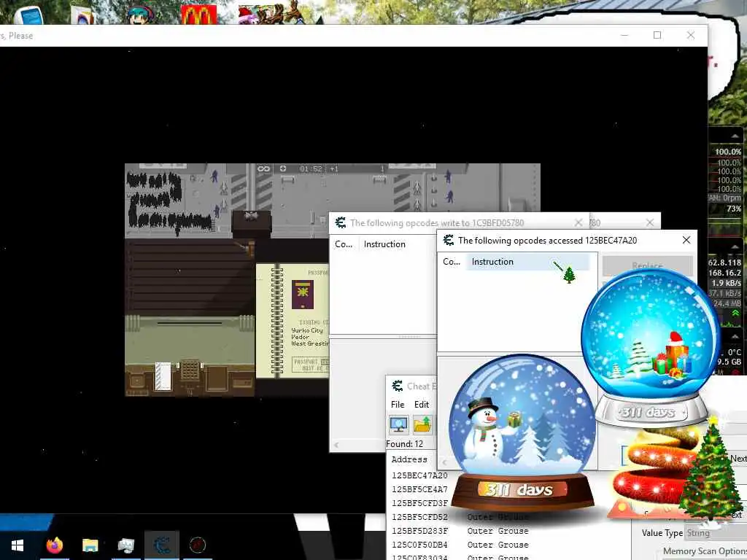Click Cheat Engine's select process monitor icon

click(x=399, y=424)
